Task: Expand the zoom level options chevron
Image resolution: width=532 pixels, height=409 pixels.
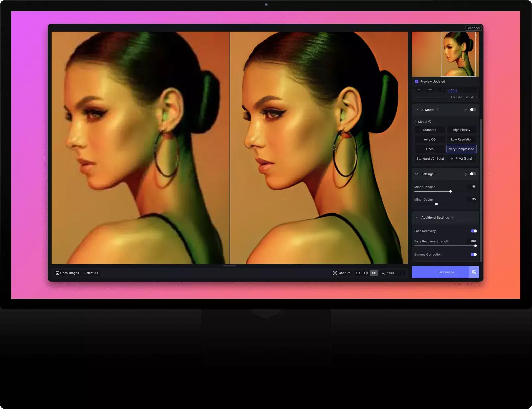Action: click(402, 273)
